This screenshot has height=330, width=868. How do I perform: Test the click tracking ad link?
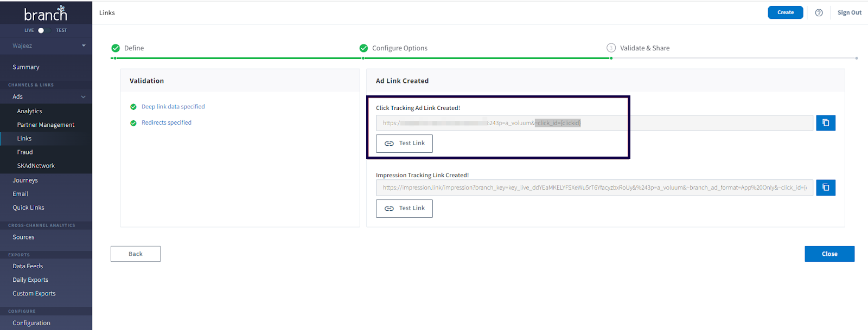click(404, 144)
